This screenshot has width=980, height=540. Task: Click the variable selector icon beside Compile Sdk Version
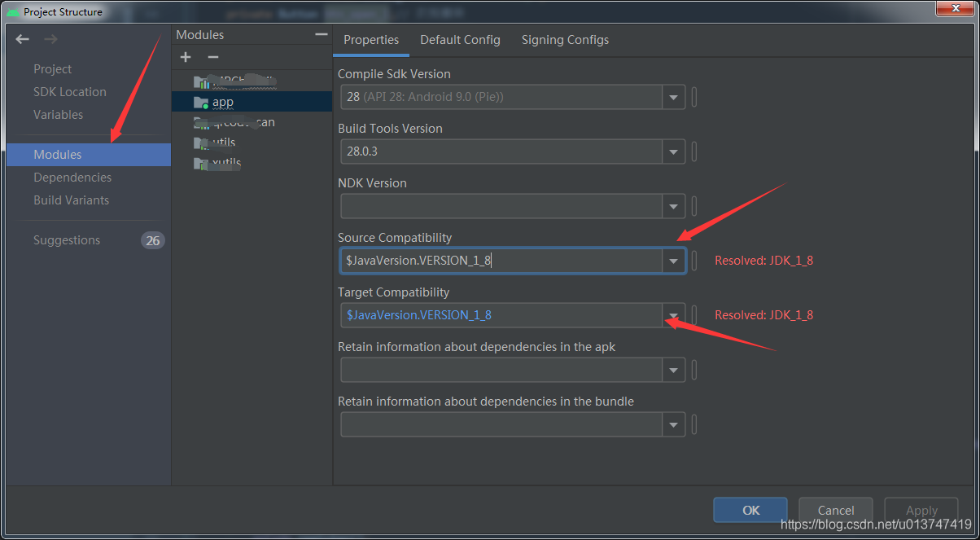[693, 97]
